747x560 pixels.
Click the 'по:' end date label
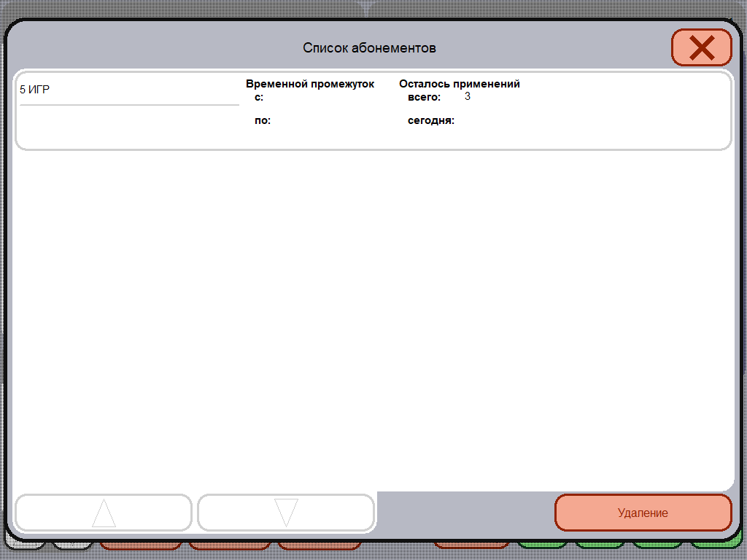pyautogui.click(x=263, y=121)
